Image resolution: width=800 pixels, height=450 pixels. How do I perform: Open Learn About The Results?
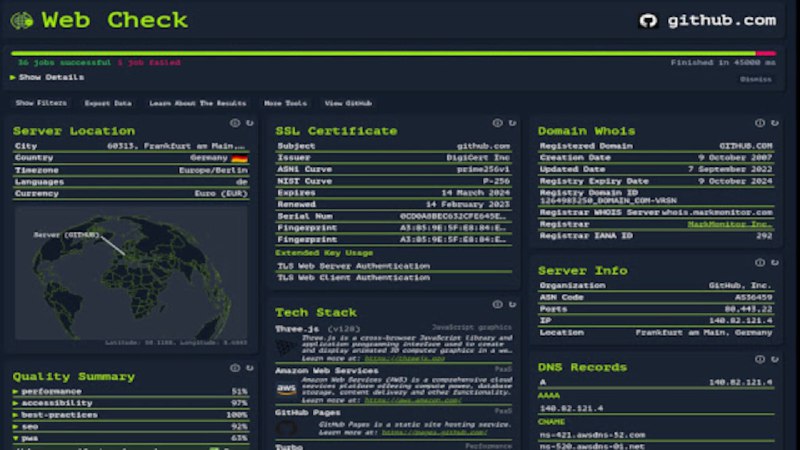[197, 103]
